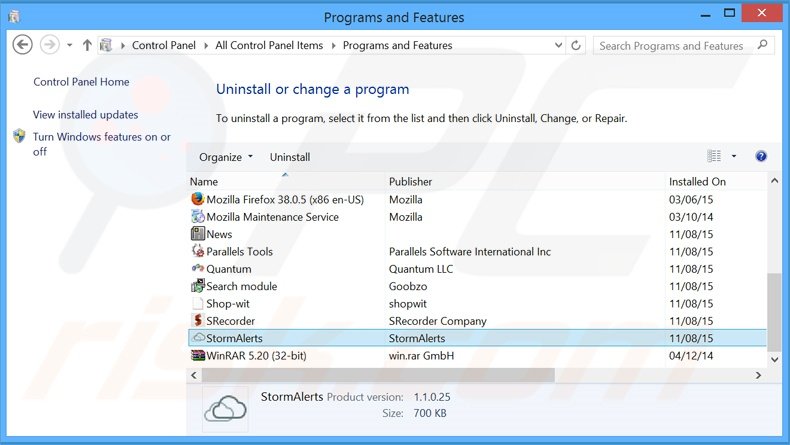Sort list by Installed On column
The width and height of the screenshot is (790, 445).
pos(697,182)
